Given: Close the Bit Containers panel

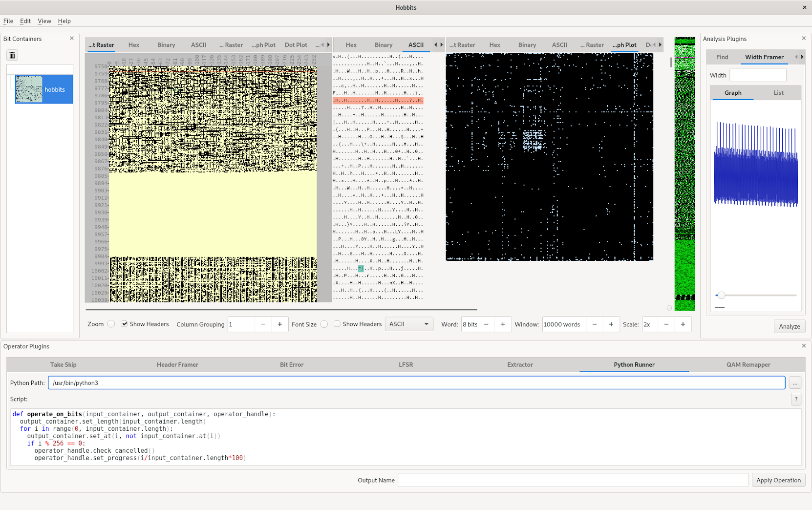Looking at the screenshot, I should click(72, 39).
